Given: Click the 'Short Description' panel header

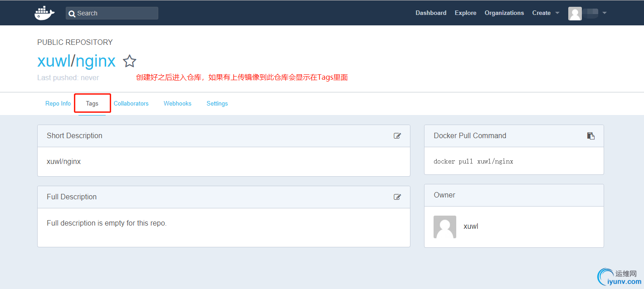Looking at the screenshot, I should 224,136.
